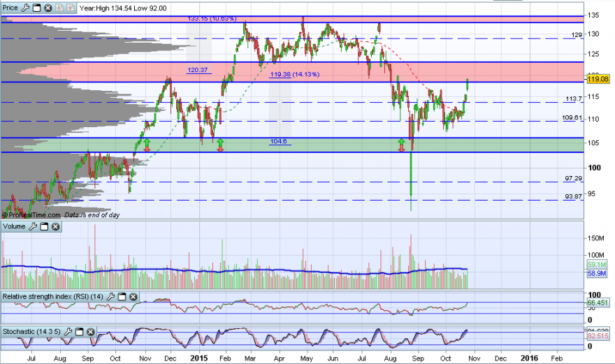The image size is (615, 364).
Task: Click the double arrow in support zone near Aug
Action: [x=402, y=145]
